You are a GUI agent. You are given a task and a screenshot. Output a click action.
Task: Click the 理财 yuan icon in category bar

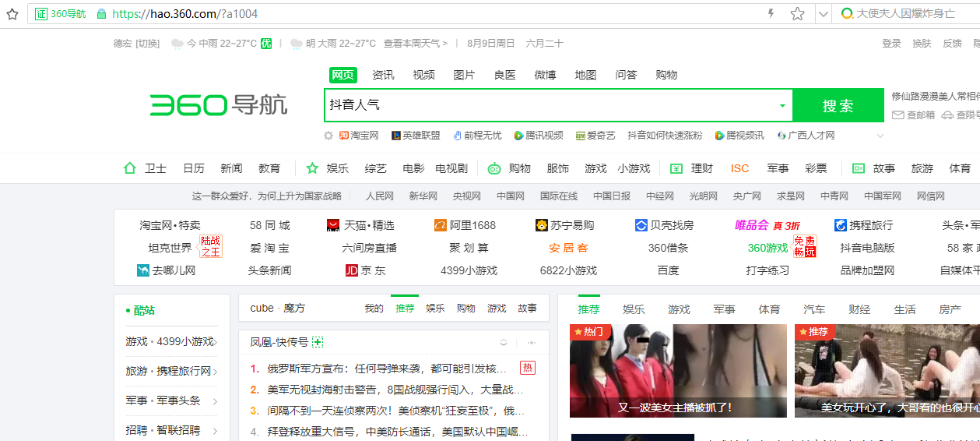click(676, 168)
